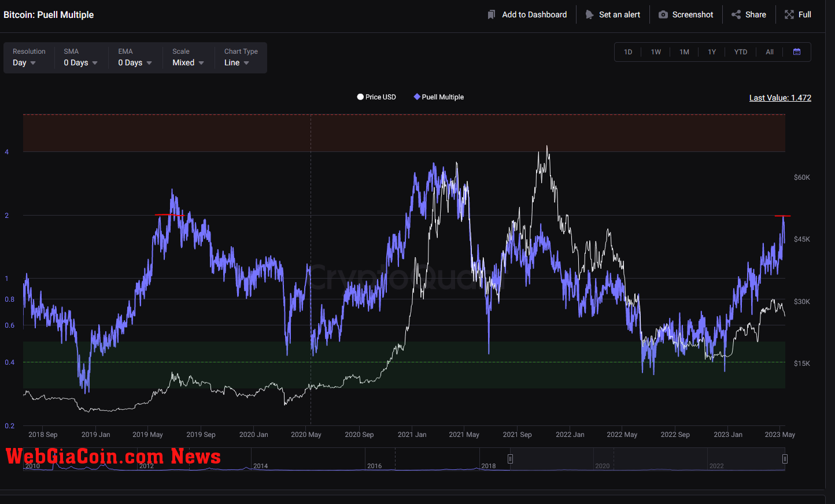Toggle the Puell Multiple legend series
This screenshot has width=835, height=504.
click(439, 97)
